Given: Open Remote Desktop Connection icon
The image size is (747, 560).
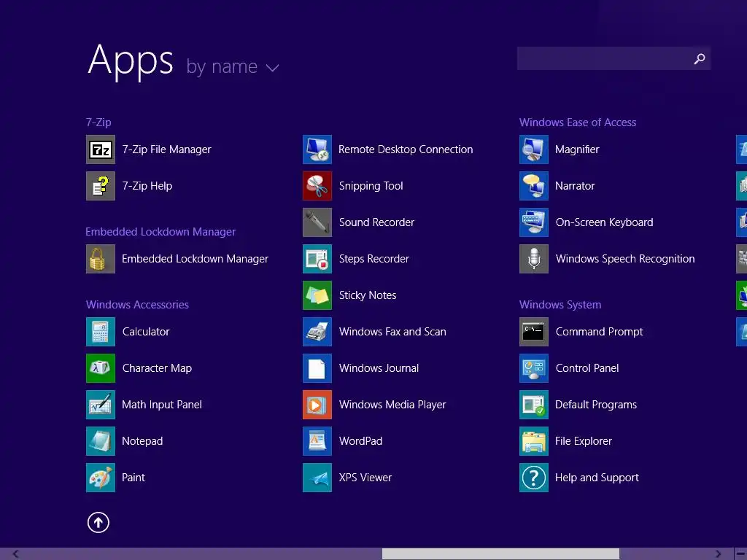Looking at the screenshot, I should 317,149.
